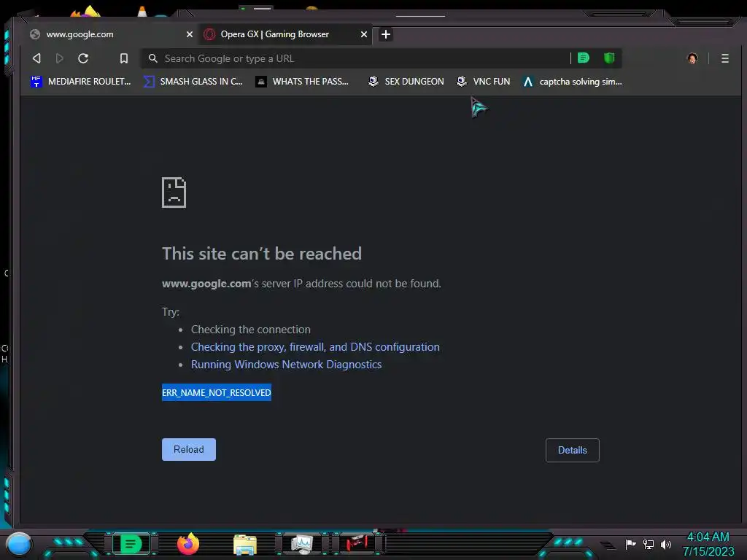The image size is (747, 560).
Task: Click the sad page error icon
Action: 174,192
